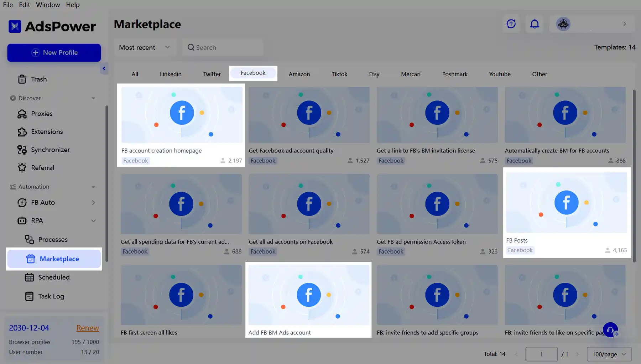This screenshot has height=364, width=641.
Task: Open the Get all ad accounts template
Action: tap(309, 215)
